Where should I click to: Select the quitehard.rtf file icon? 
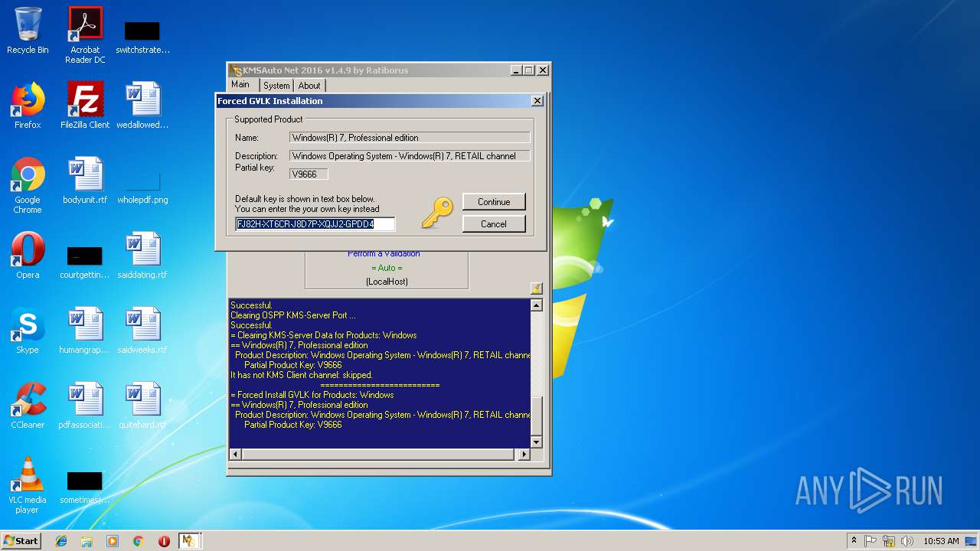[x=142, y=406]
